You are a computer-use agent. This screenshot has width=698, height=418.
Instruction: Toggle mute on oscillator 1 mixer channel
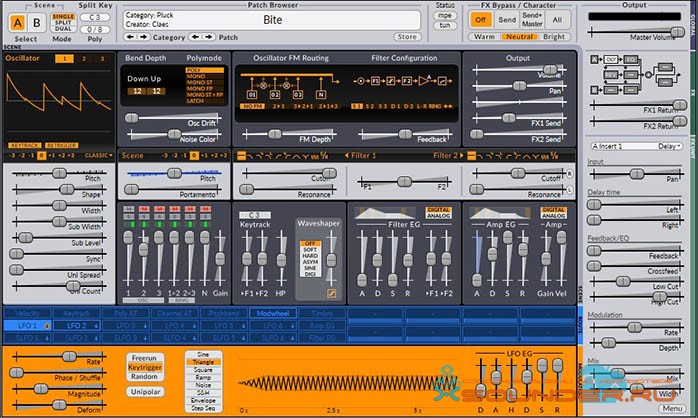128,209
